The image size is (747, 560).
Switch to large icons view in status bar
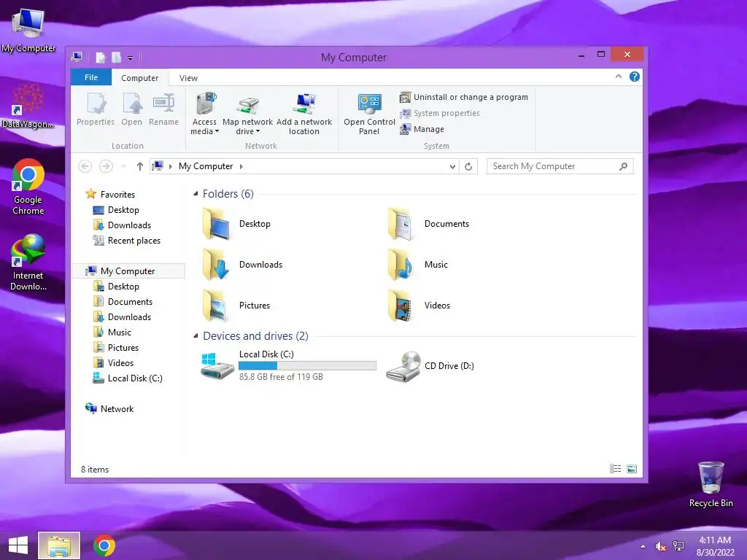[632, 469]
